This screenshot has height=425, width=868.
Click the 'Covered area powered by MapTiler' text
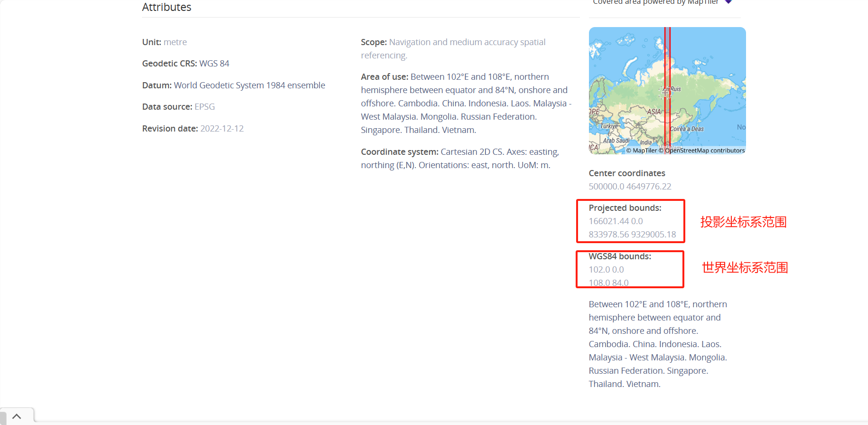(x=655, y=3)
